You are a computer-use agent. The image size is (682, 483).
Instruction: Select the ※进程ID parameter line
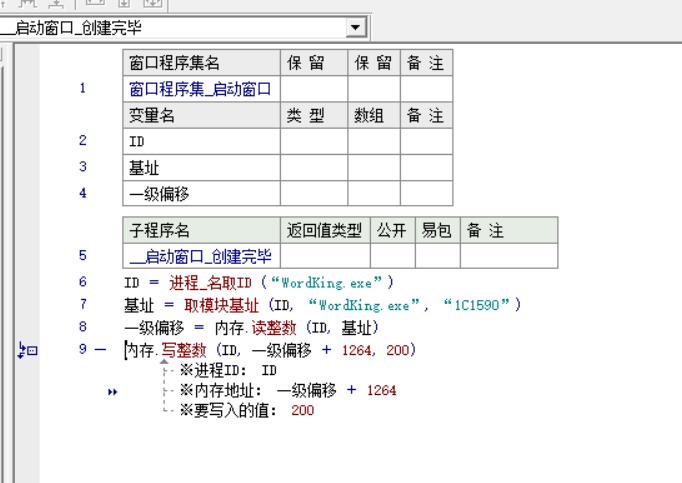tap(227, 370)
